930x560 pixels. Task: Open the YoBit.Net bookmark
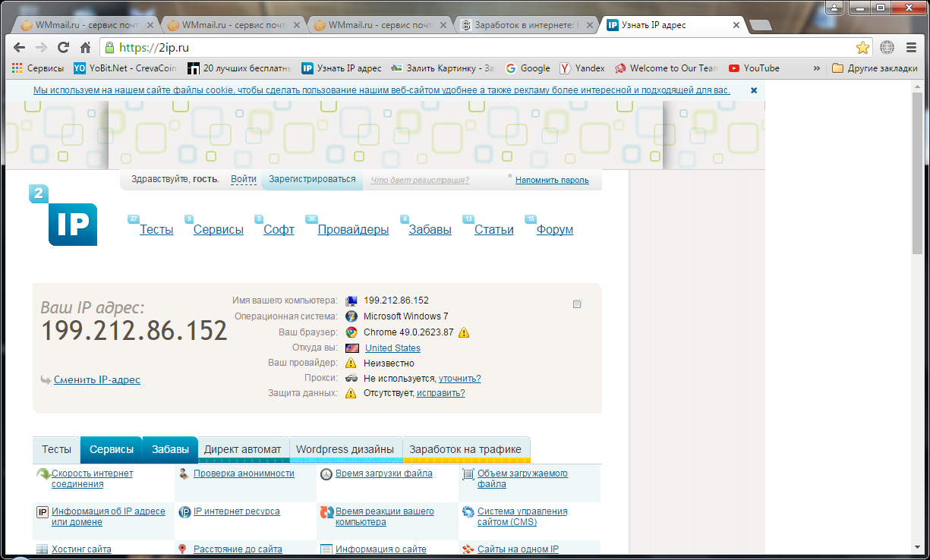(x=125, y=68)
